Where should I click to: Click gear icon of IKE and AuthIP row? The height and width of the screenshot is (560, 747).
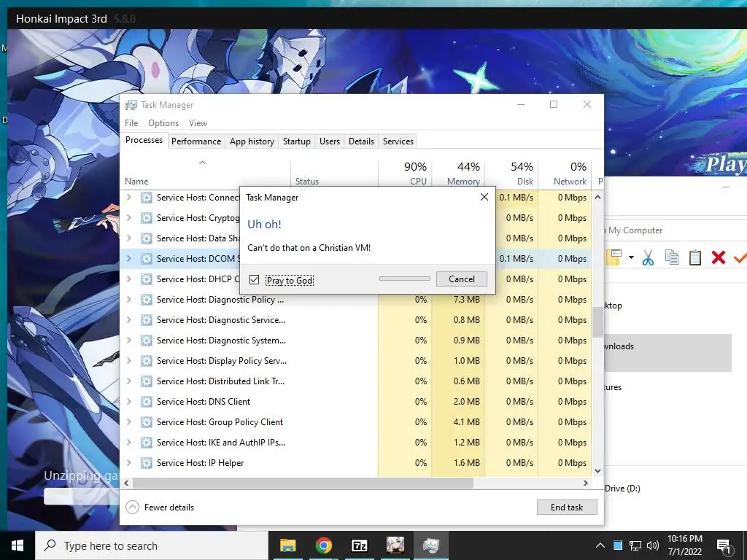146,443
